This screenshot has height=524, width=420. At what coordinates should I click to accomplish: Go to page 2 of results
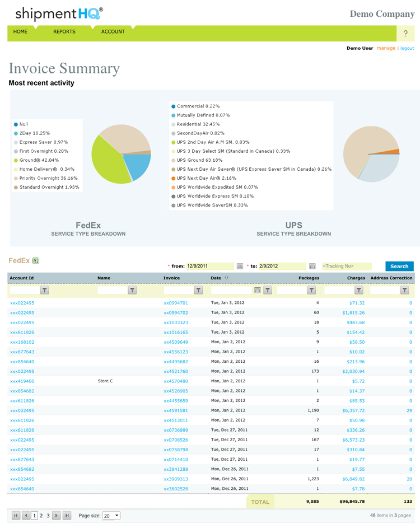(x=41, y=516)
